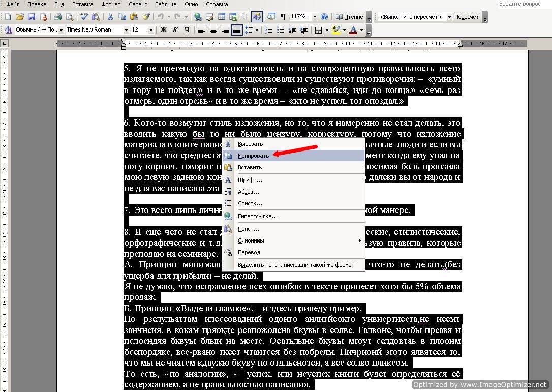Toggle justify alignment button
Image resolution: width=552 pixels, height=392 pixels.
pyautogui.click(x=236, y=30)
